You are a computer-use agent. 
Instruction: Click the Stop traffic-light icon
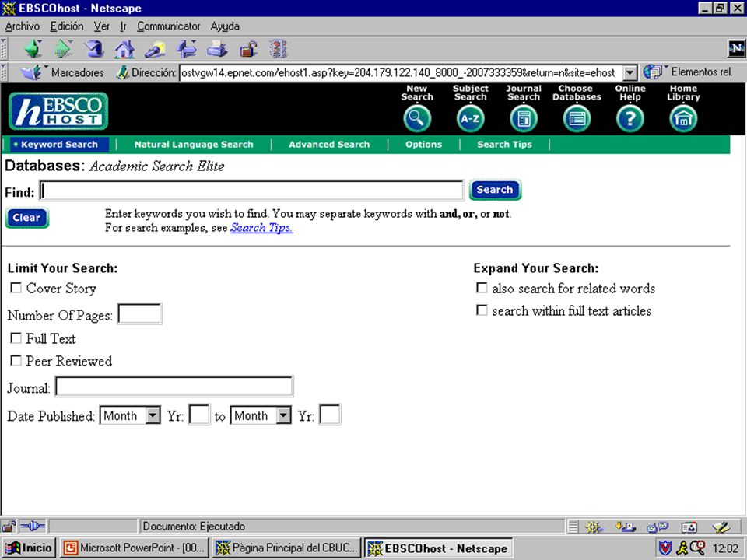tap(279, 48)
